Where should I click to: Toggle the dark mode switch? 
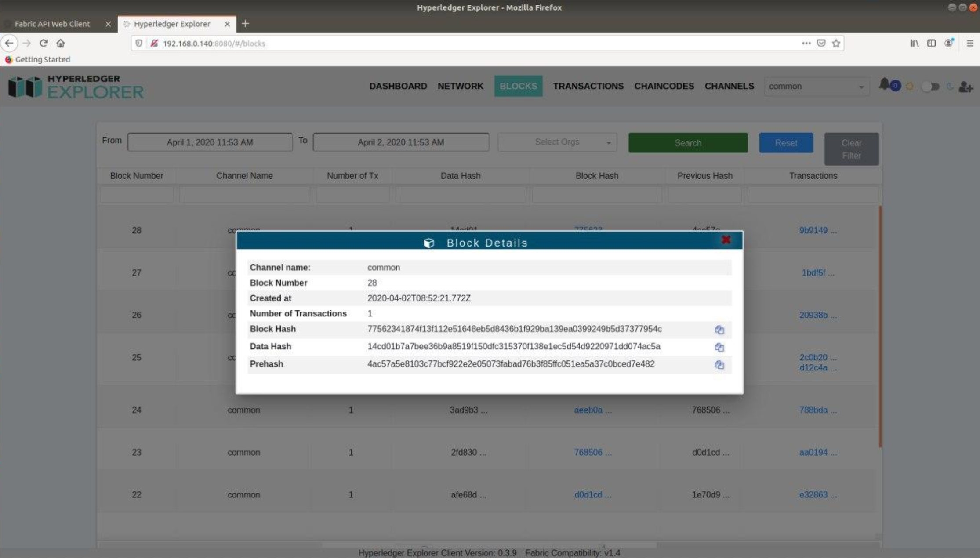tap(930, 87)
